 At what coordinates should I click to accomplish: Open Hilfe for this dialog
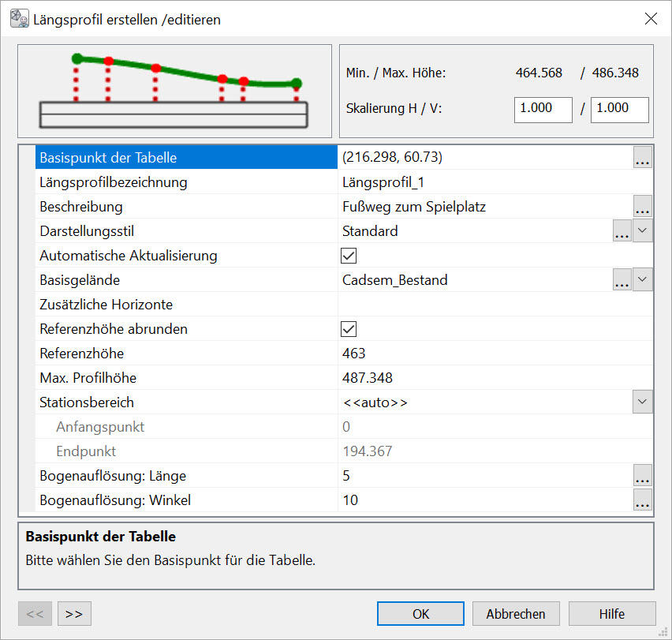click(x=611, y=614)
